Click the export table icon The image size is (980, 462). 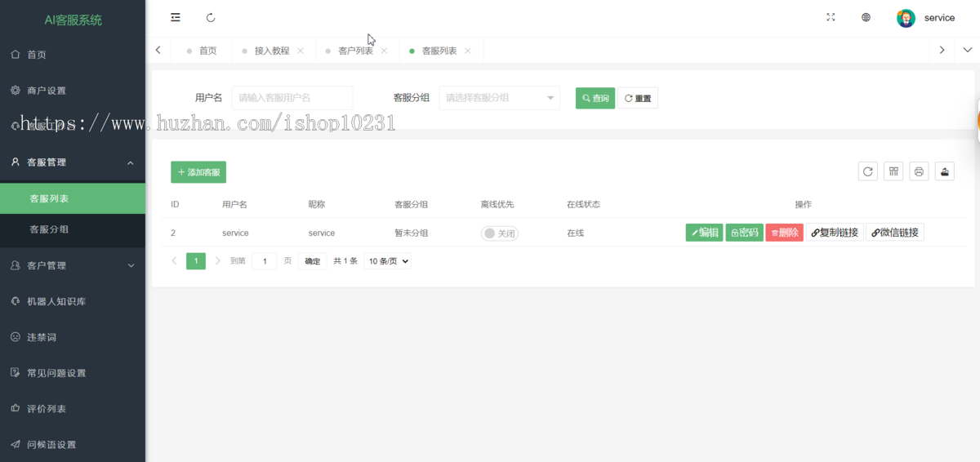(945, 171)
